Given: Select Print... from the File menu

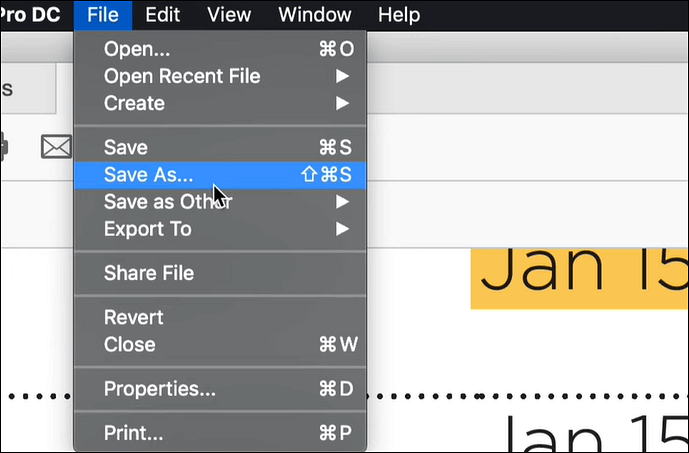Looking at the screenshot, I should pyautogui.click(x=133, y=433).
